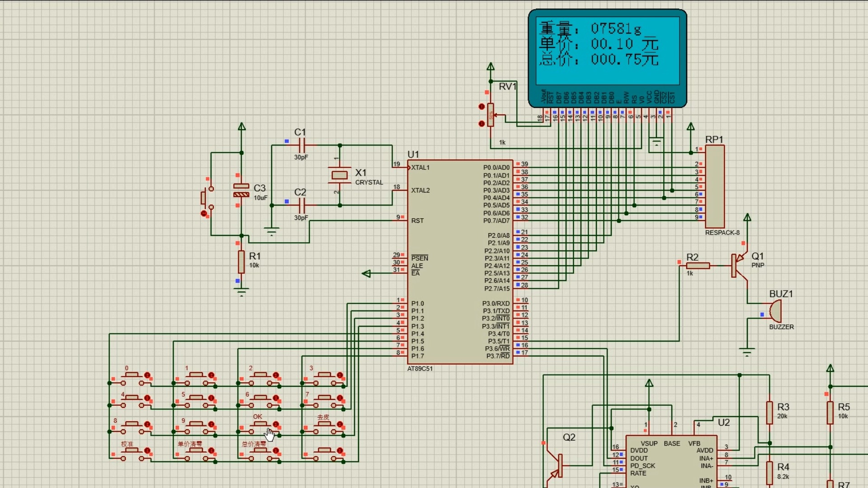Screen dimensions: 868x488
Task: Select capacitor C1 symbol
Action: point(302,145)
